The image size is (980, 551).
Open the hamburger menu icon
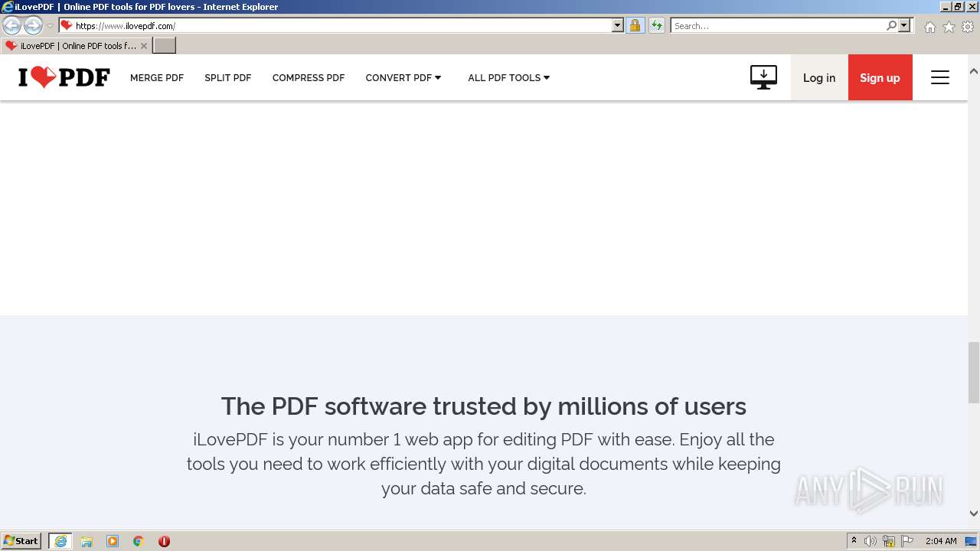click(x=940, y=77)
